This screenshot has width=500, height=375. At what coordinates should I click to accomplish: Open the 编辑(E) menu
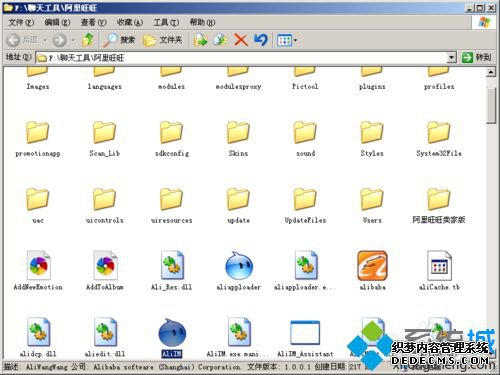click(57, 22)
